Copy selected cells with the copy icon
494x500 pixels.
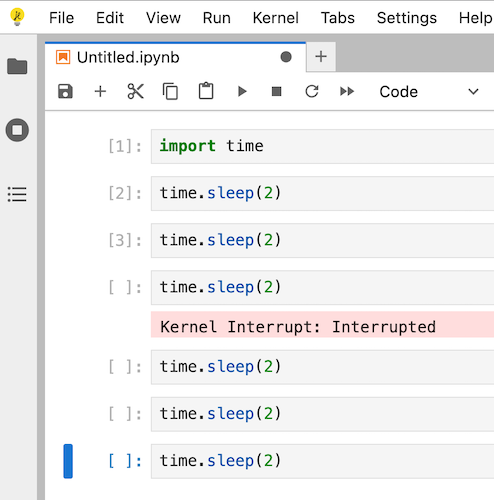pyautogui.click(x=170, y=91)
